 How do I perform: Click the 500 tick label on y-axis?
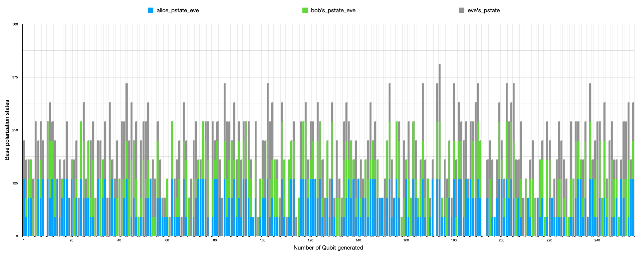tap(15, 24)
